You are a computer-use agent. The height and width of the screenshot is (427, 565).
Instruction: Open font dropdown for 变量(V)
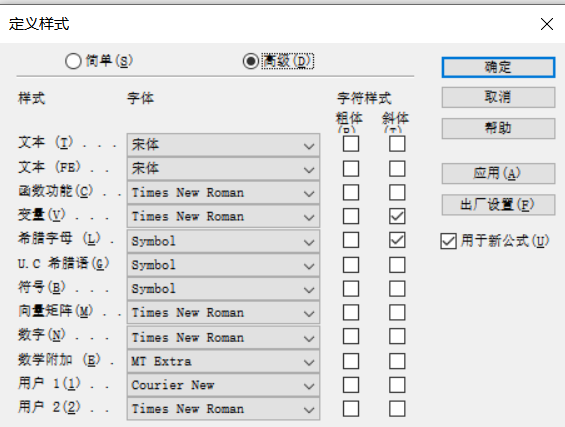click(223, 217)
